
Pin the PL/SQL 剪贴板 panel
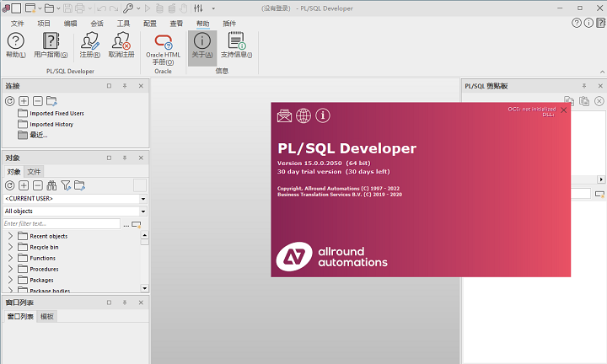pos(584,86)
